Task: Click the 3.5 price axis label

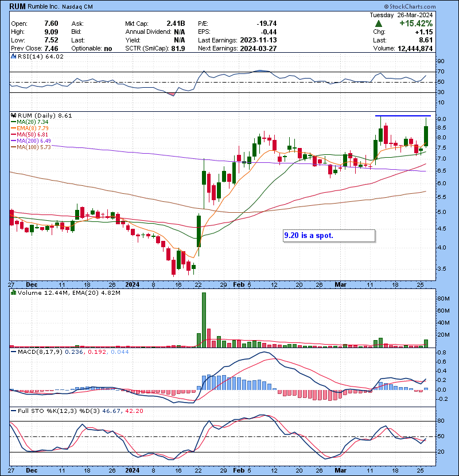Action: pyautogui.click(x=442, y=268)
